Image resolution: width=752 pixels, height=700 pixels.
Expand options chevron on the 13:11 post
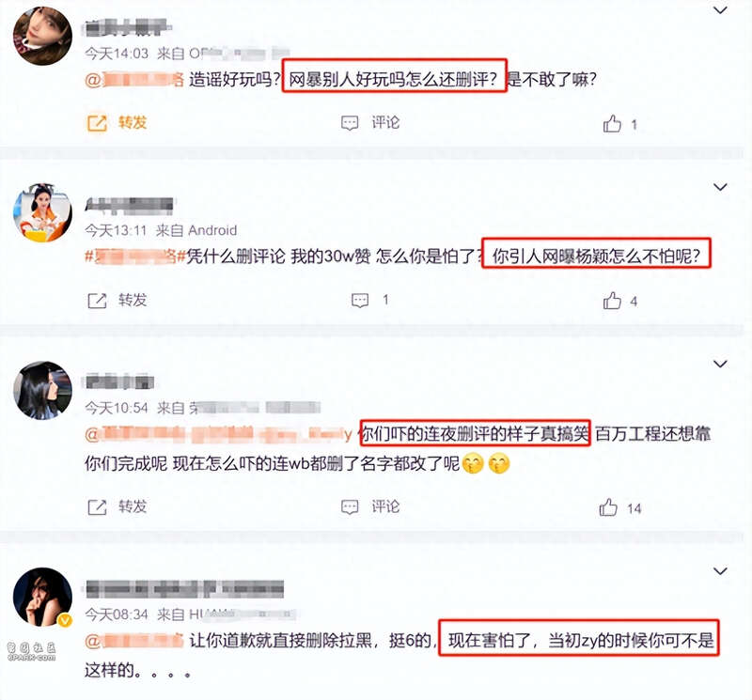[x=720, y=187]
